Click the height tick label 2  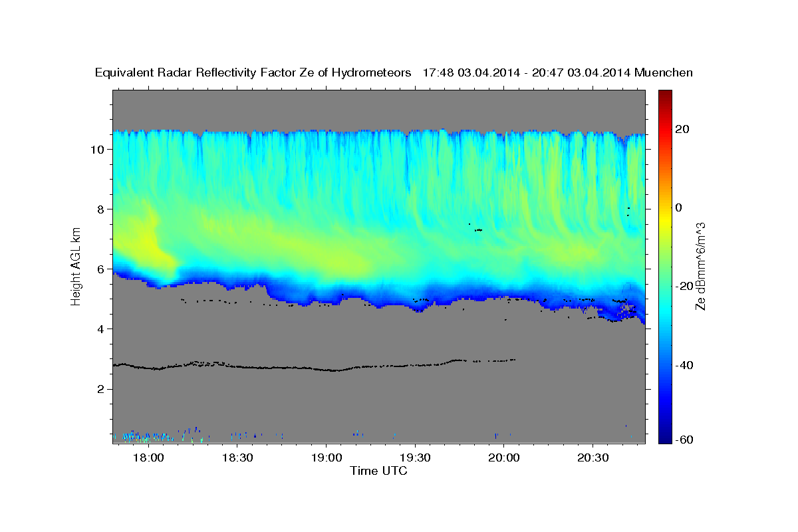(100, 388)
